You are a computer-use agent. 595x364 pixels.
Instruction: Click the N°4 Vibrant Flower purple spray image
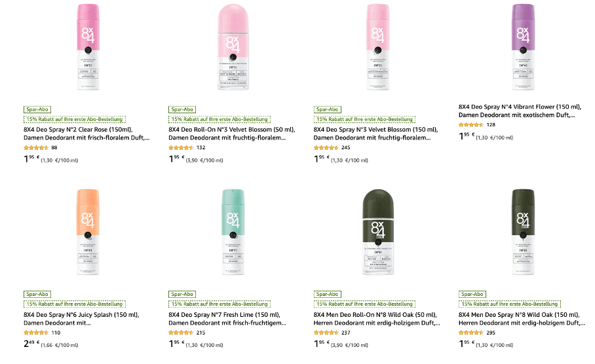523,47
